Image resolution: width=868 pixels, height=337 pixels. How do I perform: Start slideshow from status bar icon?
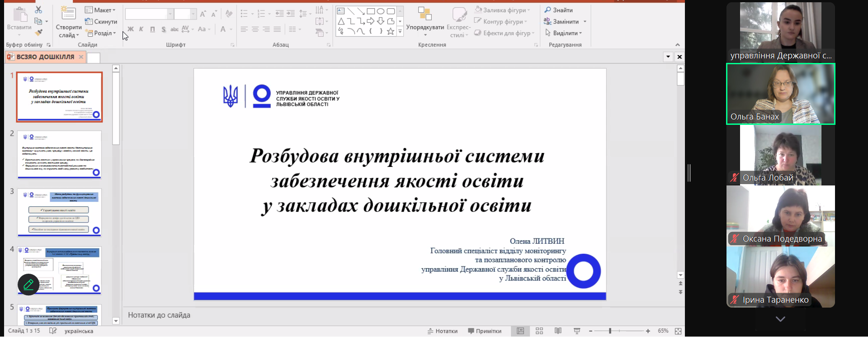pos(577,331)
